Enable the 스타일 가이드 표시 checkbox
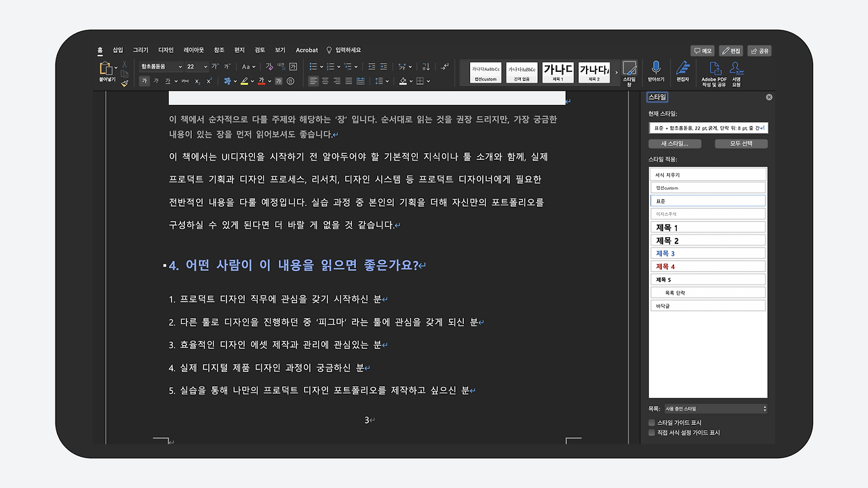 (652, 423)
